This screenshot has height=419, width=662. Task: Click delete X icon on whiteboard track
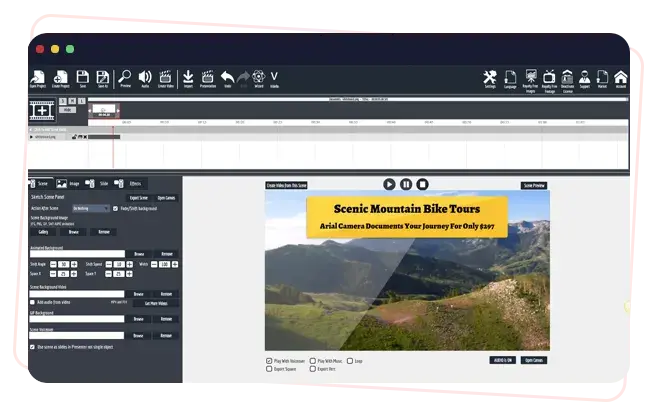85,137
